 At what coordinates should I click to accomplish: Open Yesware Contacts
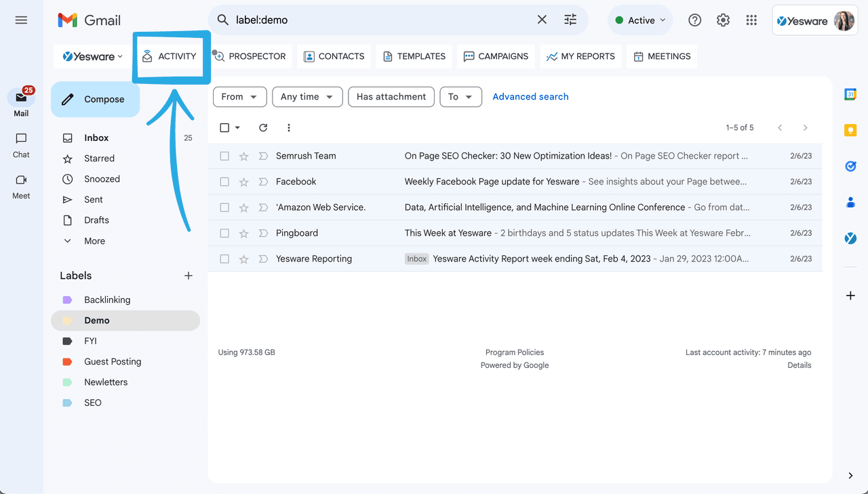[334, 56]
